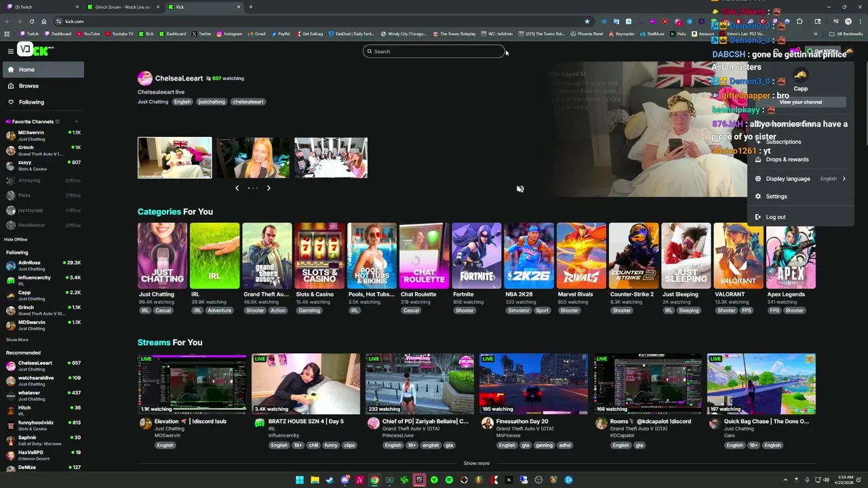Click the Simulator tag under NBA 2K26
Screen dimensions: 868x488
[519, 310]
